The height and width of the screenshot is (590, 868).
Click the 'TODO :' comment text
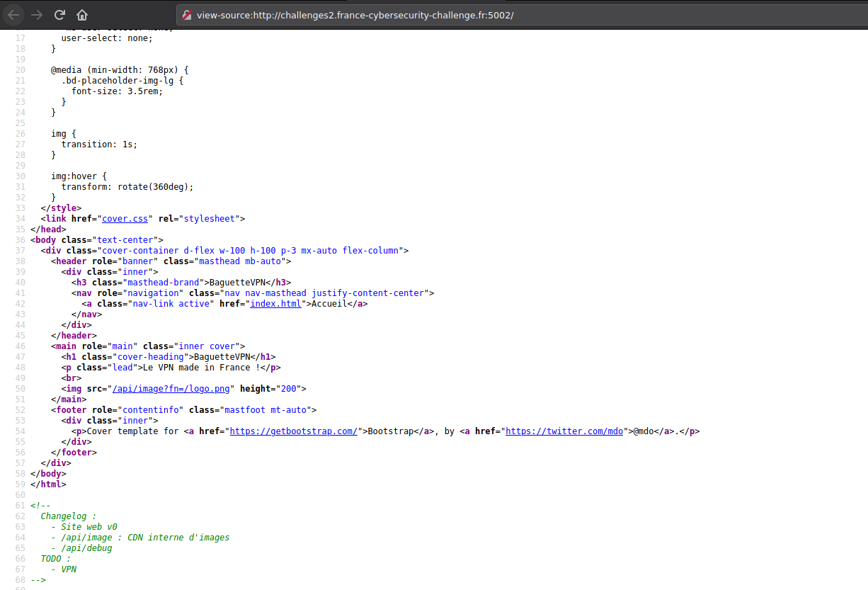(56, 559)
